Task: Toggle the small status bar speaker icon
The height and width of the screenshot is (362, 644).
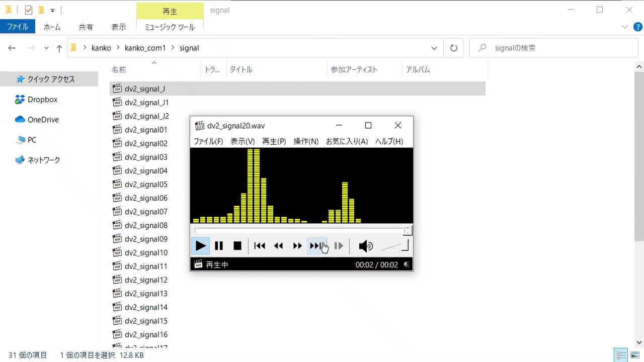Action: tap(407, 264)
